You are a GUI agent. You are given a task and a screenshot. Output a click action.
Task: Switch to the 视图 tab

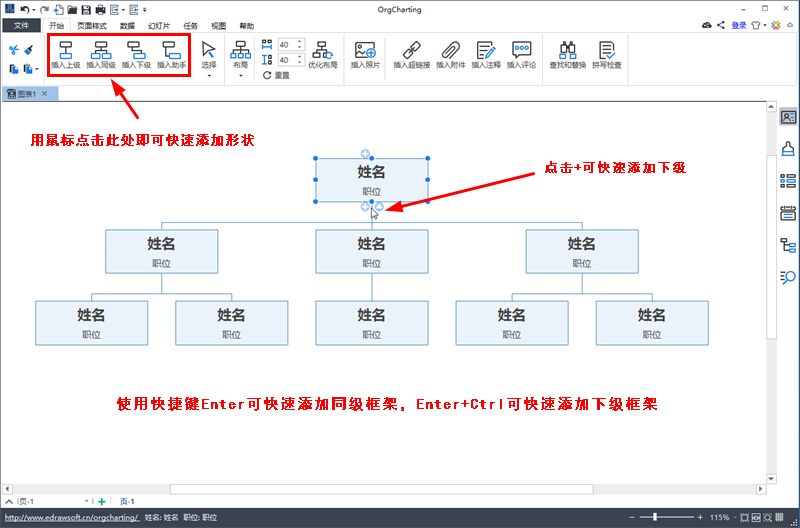(x=218, y=26)
